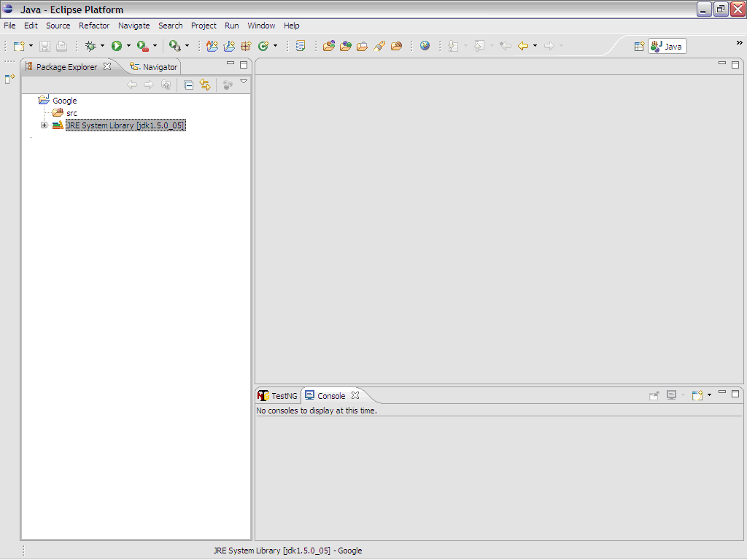Click the New wizard icon
This screenshot has width=747, height=560.
19,46
